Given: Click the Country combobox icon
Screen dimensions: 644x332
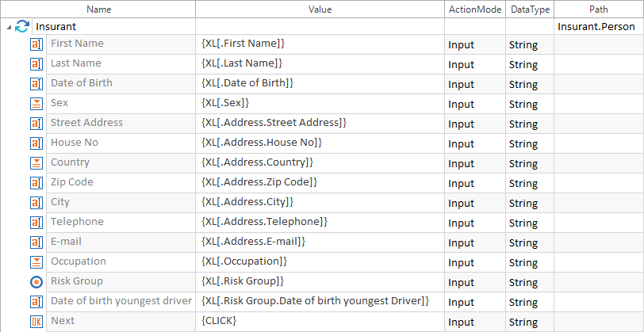Looking at the screenshot, I should pos(36,163).
